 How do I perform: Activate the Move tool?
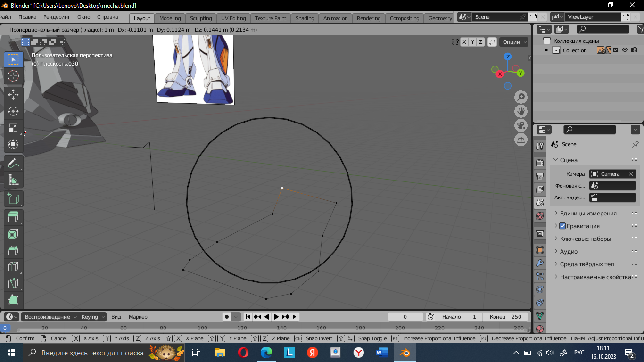[13, 95]
